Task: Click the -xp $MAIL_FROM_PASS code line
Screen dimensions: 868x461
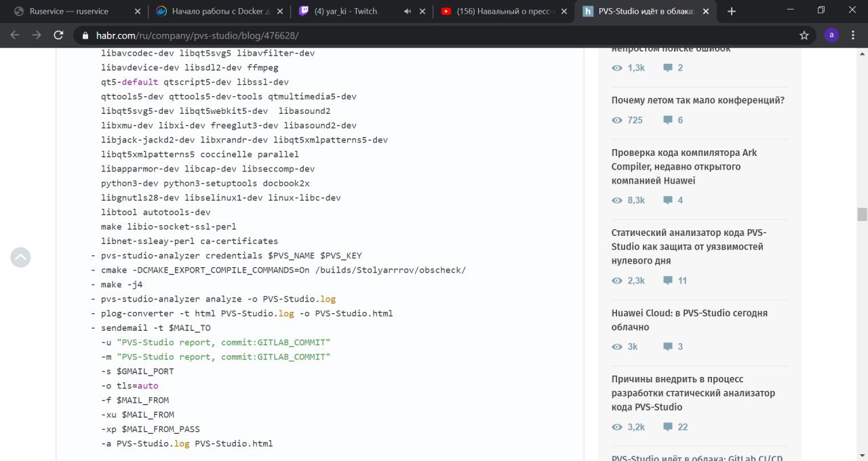Action: (x=151, y=429)
